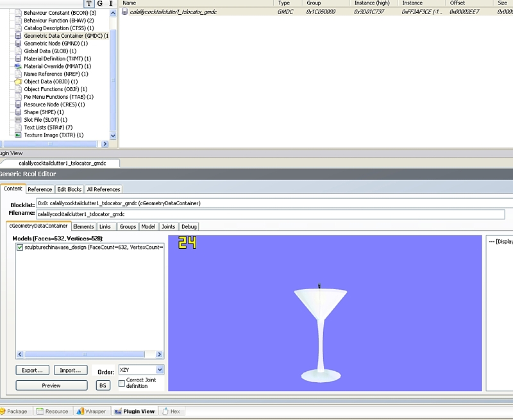Image resolution: width=513 pixels, height=420 pixels.
Task: Select the Geometric Data Container (GMDC) icon
Action: (18, 36)
